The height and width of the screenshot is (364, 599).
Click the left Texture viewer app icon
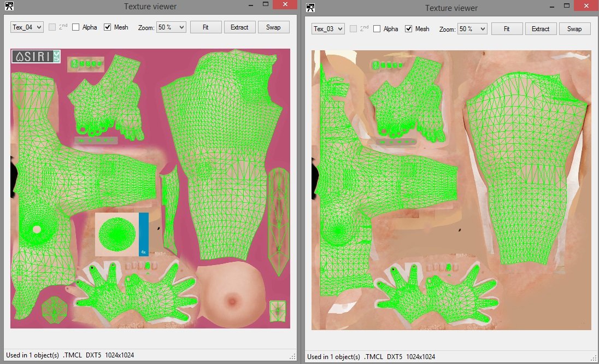coord(9,5)
